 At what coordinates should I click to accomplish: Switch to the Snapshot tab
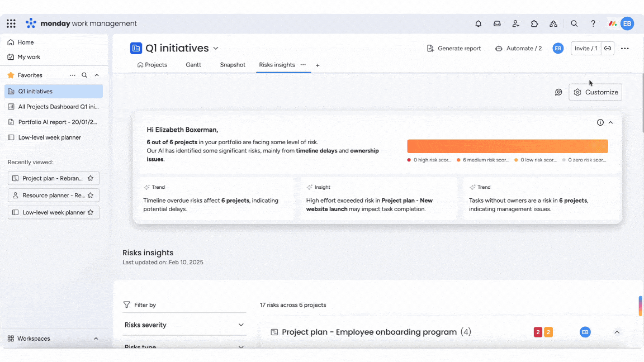click(233, 65)
